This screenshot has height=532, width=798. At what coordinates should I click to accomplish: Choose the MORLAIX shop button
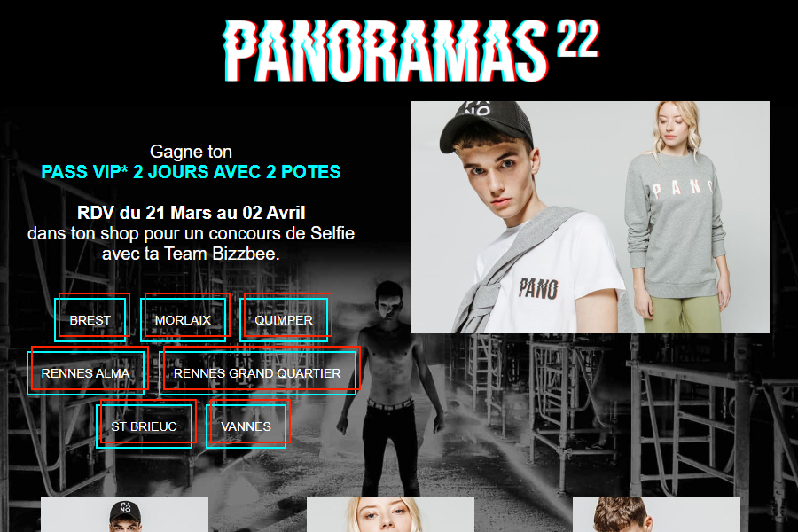184,317
